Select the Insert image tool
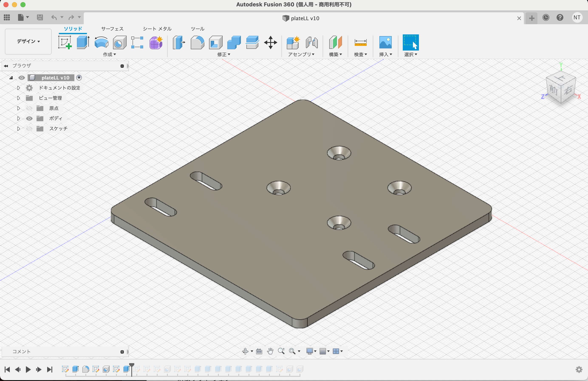Image resolution: width=588 pixels, height=381 pixels. coord(385,42)
